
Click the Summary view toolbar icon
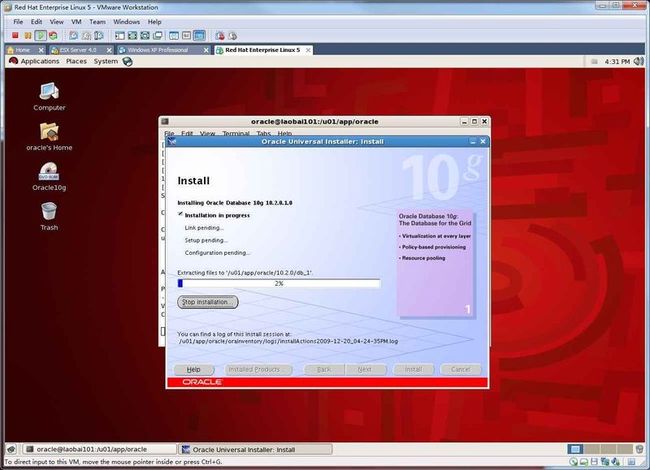174,36
